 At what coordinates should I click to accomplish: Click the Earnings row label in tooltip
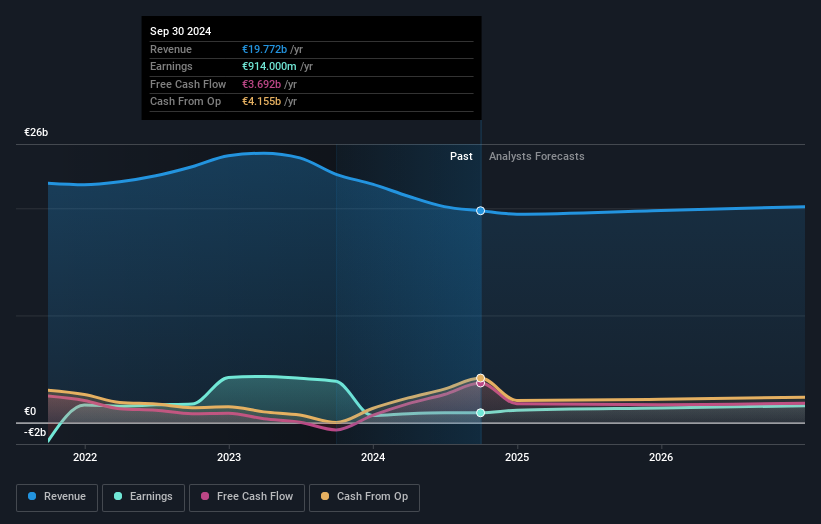tap(171, 66)
